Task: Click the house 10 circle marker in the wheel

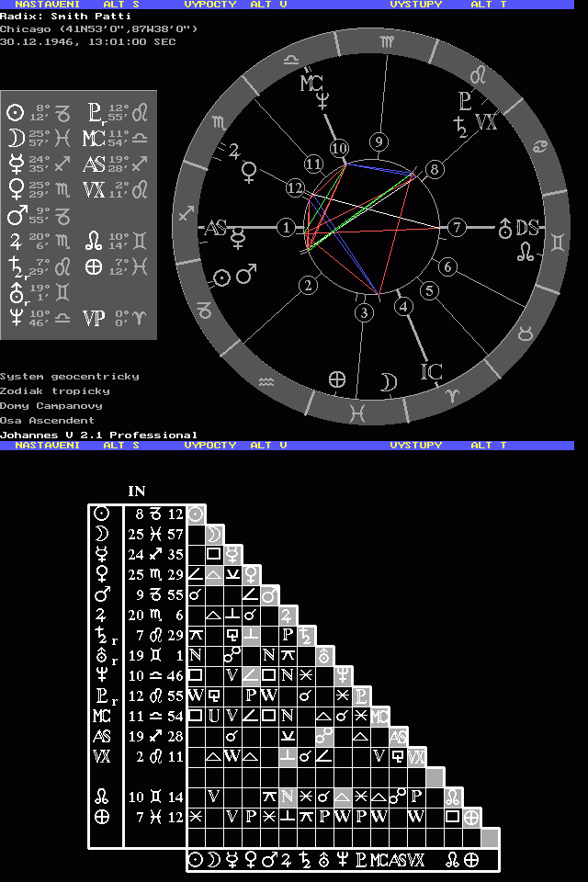Action: point(340,148)
